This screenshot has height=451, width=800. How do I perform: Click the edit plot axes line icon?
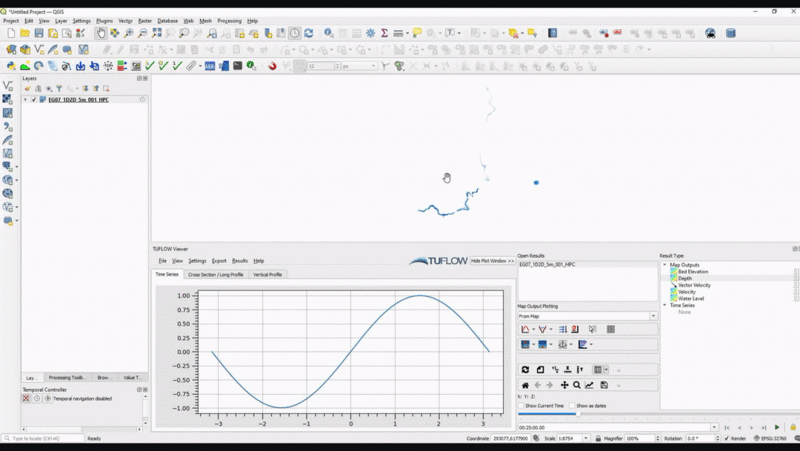pyautogui.click(x=589, y=385)
